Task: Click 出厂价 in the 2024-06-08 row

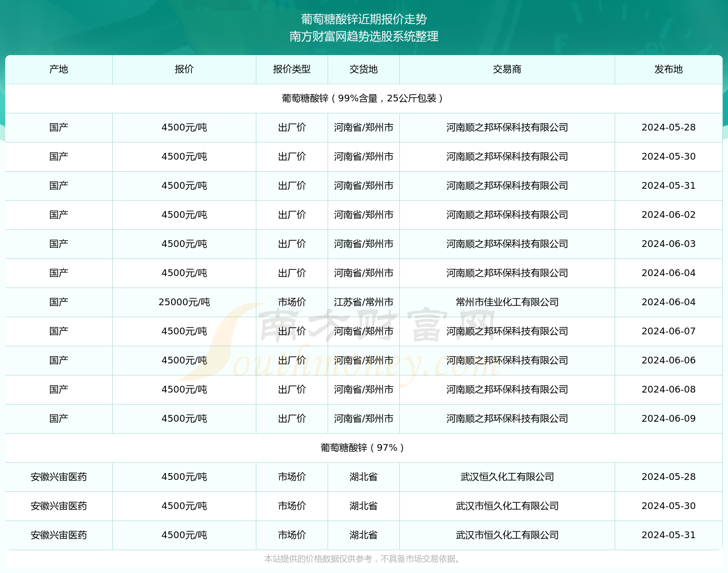Action: pos(292,389)
